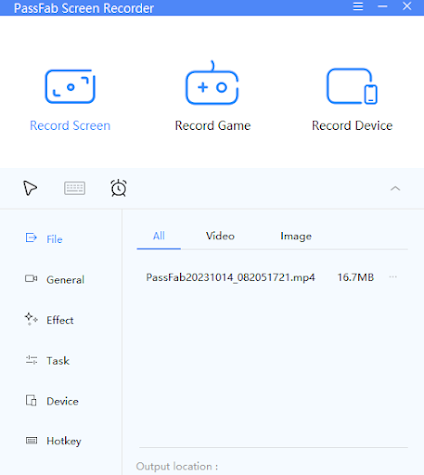Open more options for the mp4 file
Screen dimensions: 424x475
click(393, 277)
